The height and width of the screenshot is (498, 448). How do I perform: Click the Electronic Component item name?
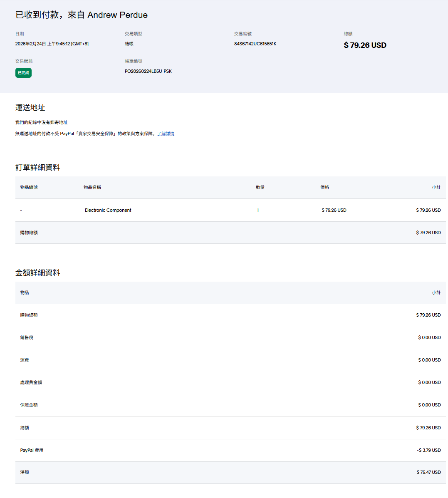click(x=108, y=210)
